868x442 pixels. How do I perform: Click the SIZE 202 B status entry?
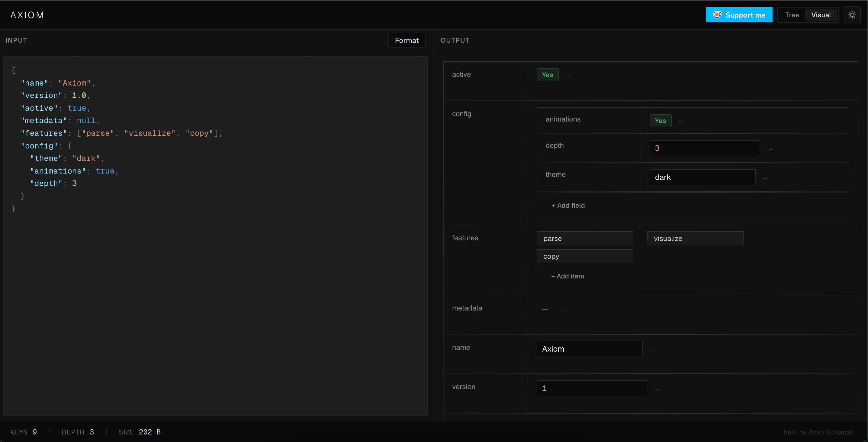tap(140, 432)
